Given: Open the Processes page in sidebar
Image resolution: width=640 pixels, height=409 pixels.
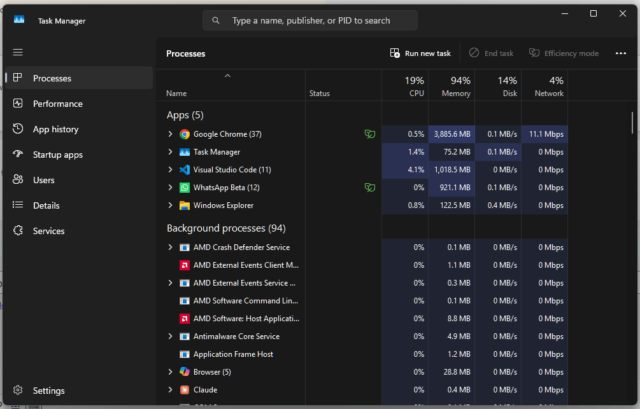Looking at the screenshot, I should 79,78.
